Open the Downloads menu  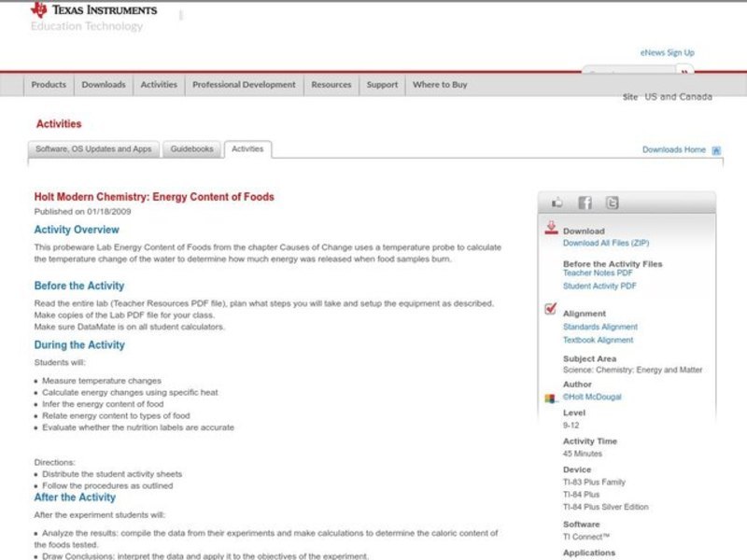[103, 84]
